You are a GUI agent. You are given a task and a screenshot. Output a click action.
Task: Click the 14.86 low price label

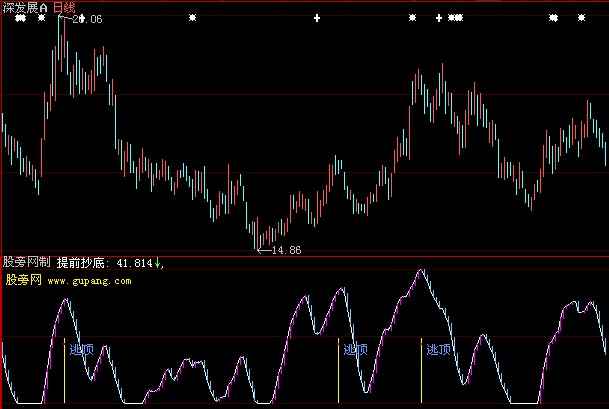pyautogui.click(x=286, y=249)
